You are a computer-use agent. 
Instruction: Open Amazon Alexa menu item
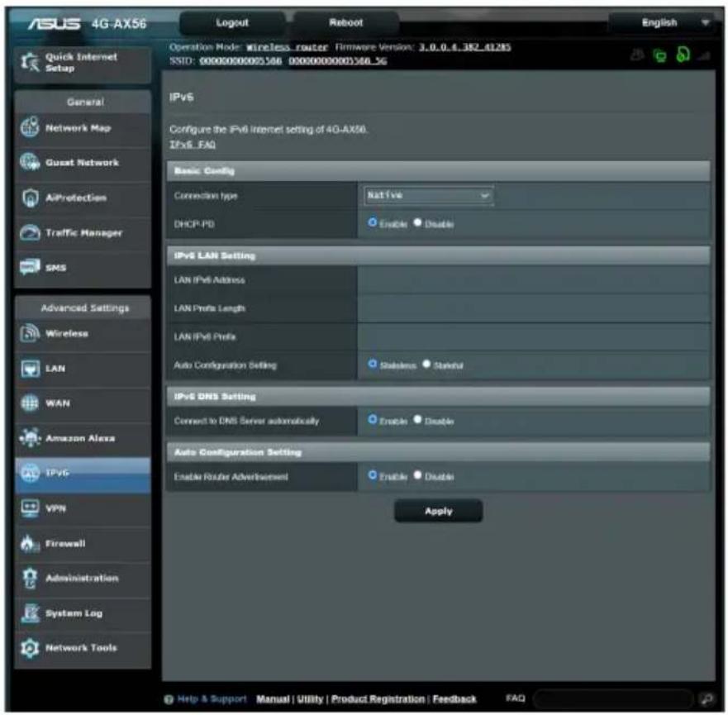coord(83,438)
